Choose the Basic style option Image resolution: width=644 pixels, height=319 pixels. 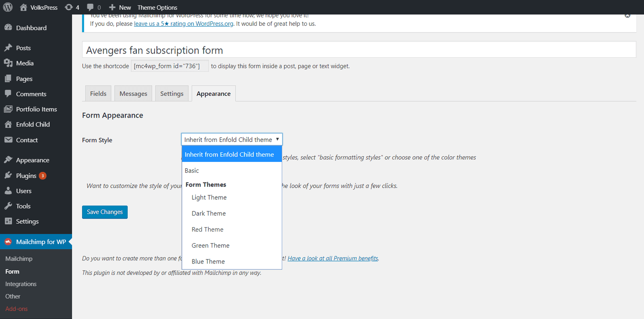click(x=232, y=170)
